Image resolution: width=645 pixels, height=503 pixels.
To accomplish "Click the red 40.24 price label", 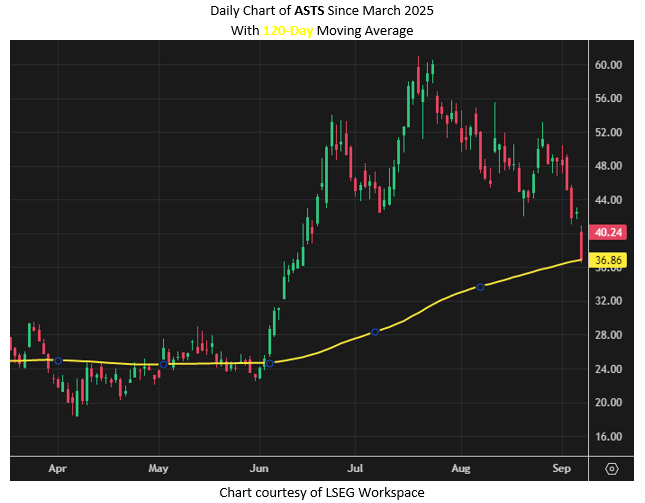I will tap(608, 232).
